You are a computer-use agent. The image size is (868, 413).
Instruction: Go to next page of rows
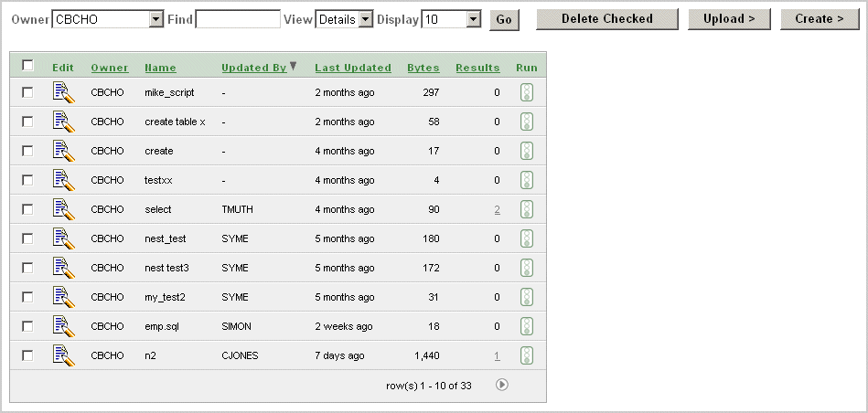[x=502, y=385]
